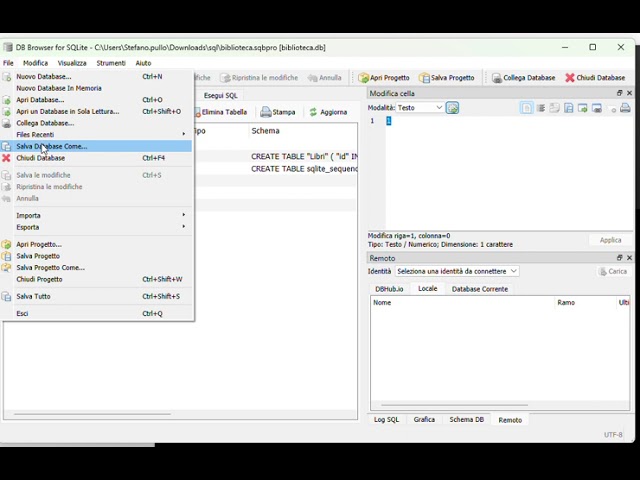Switch to the Log SQL bottom tab
Image resolution: width=640 pixels, height=480 pixels.
(386, 420)
